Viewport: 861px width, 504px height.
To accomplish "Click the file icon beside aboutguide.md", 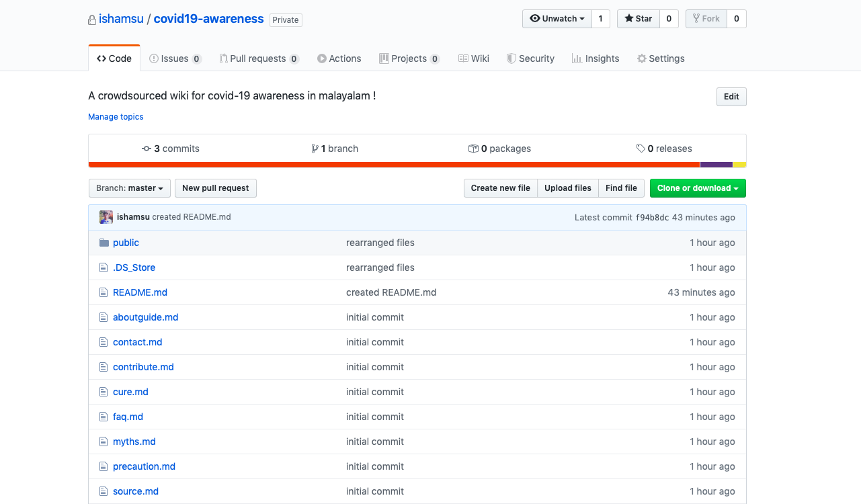I will click(104, 317).
